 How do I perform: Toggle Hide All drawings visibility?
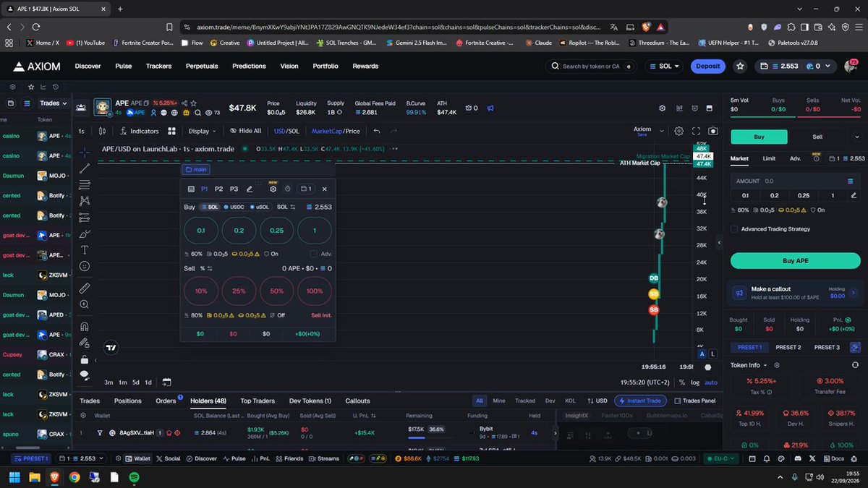point(245,131)
